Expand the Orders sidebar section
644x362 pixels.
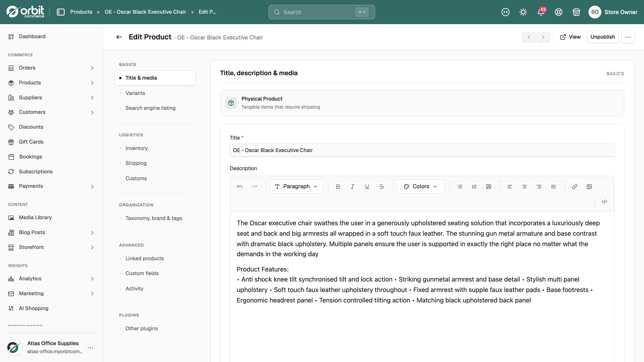(51, 68)
